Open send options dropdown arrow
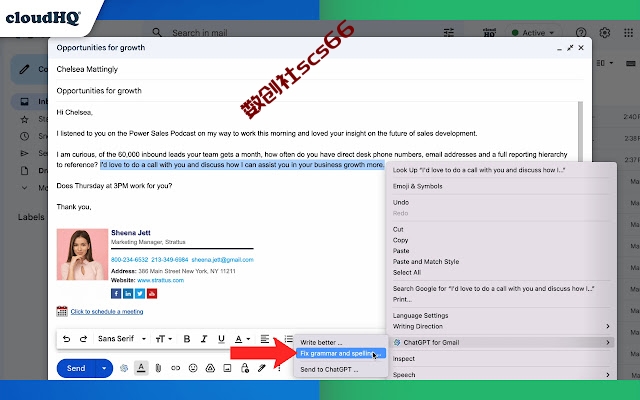 tap(104, 368)
